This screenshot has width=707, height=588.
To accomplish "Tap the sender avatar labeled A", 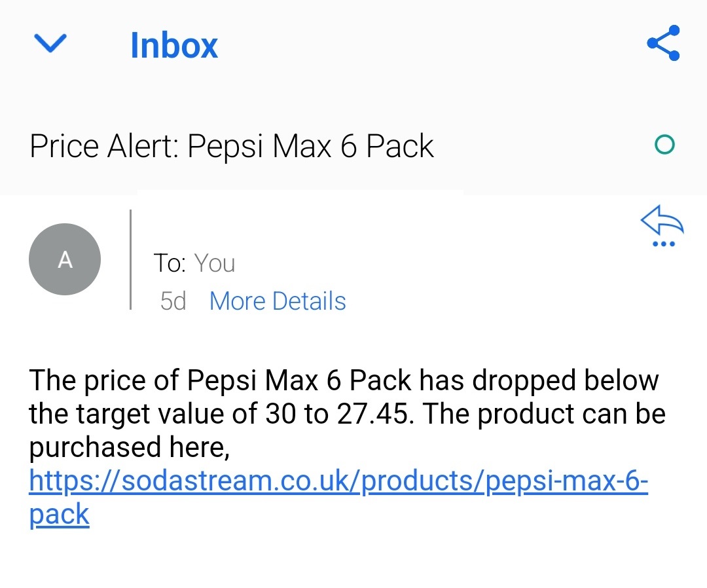I will point(65,259).
